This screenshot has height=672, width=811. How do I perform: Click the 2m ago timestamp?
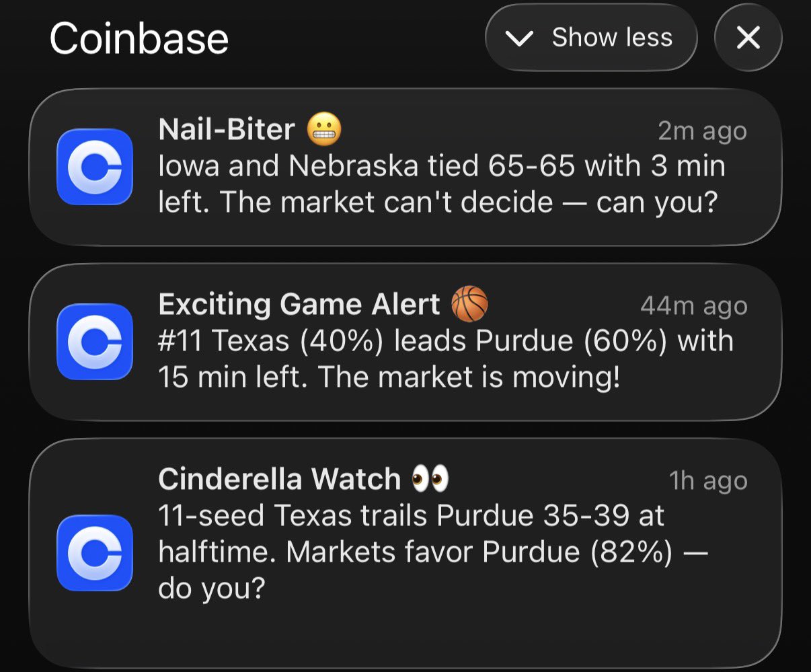coord(702,131)
